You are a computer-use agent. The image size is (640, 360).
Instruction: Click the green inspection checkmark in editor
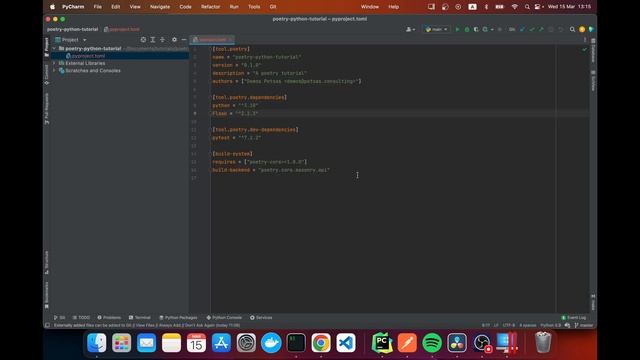click(584, 49)
